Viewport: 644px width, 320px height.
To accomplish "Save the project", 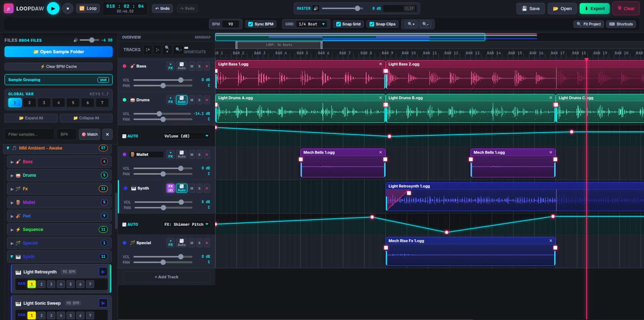I will [531, 8].
